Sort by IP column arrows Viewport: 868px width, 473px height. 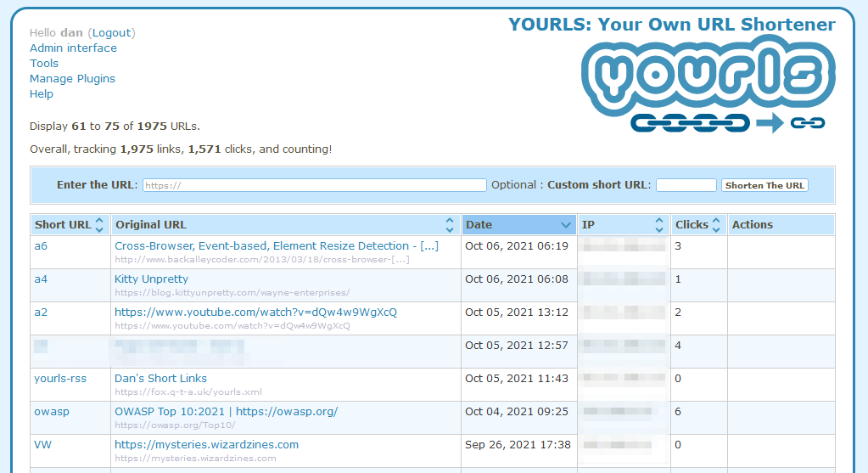(659, 225)
